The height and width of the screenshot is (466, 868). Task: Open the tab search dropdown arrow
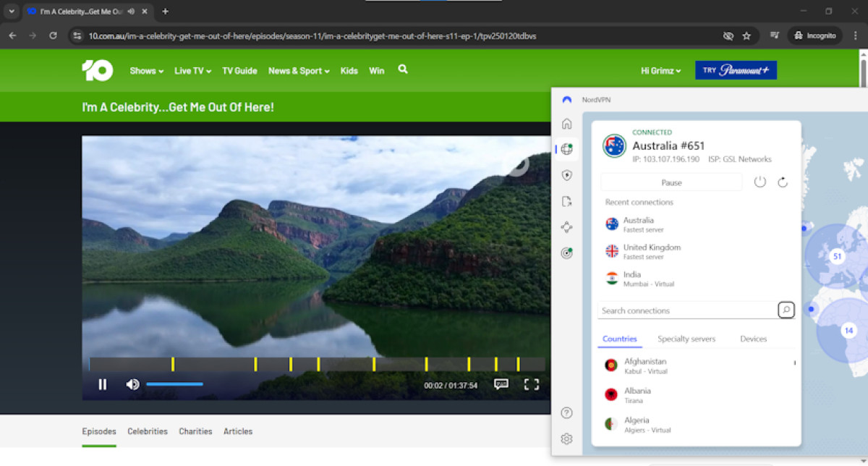[x=12, y=12]
